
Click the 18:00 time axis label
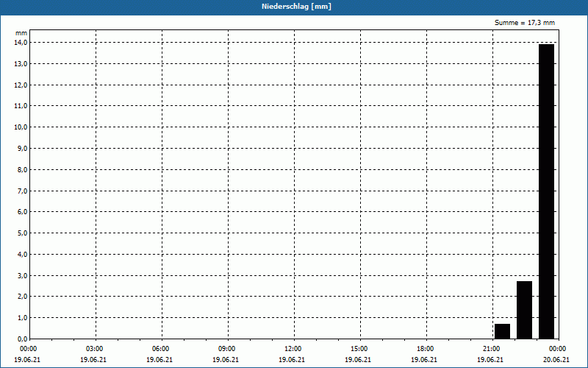click(x=426, y=349)
